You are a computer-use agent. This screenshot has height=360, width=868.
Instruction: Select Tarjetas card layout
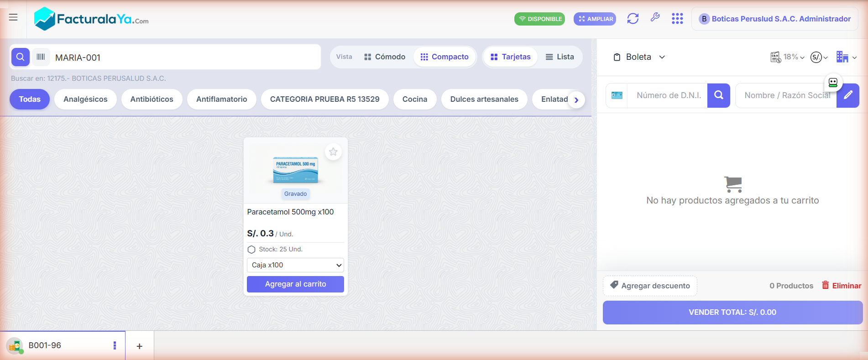510,57
